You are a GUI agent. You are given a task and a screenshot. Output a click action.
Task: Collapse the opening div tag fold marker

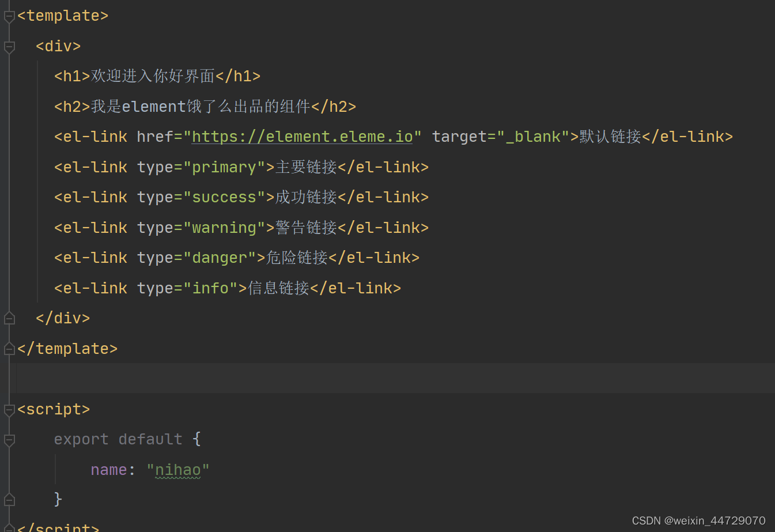tap(9, 47)
